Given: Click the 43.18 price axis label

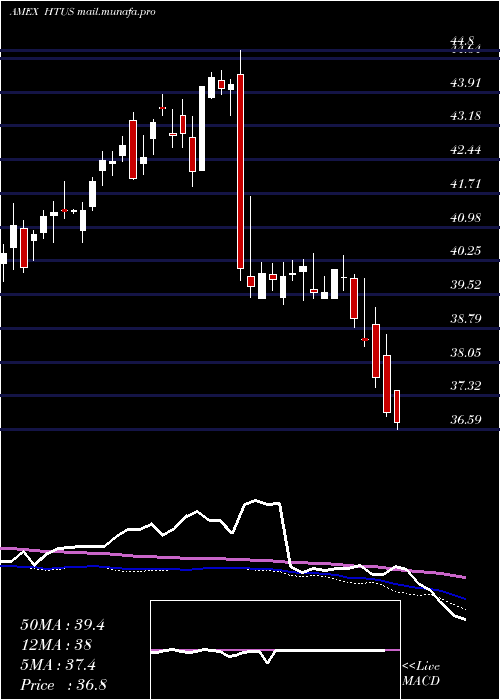Looking at the screenshot, I should pos(466,116).
